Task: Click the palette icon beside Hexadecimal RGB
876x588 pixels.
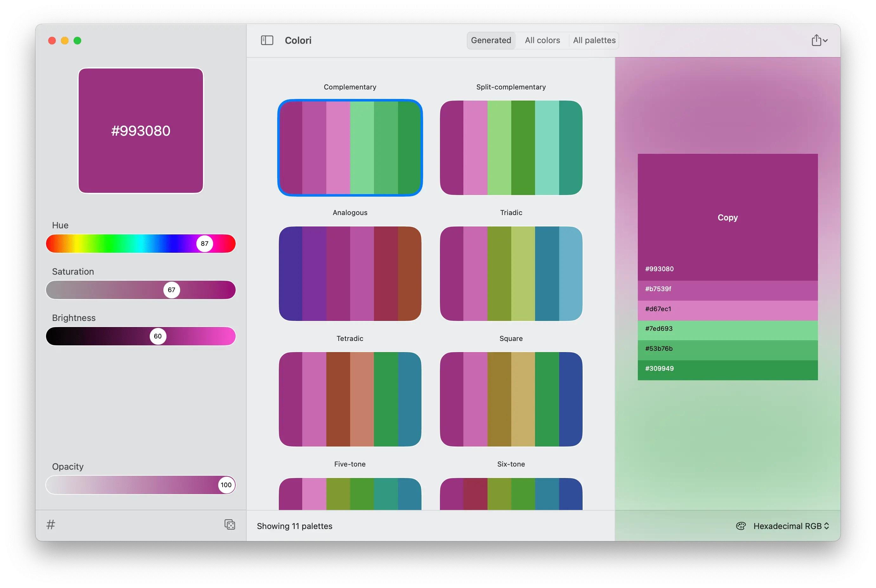Action: [741, 526]
